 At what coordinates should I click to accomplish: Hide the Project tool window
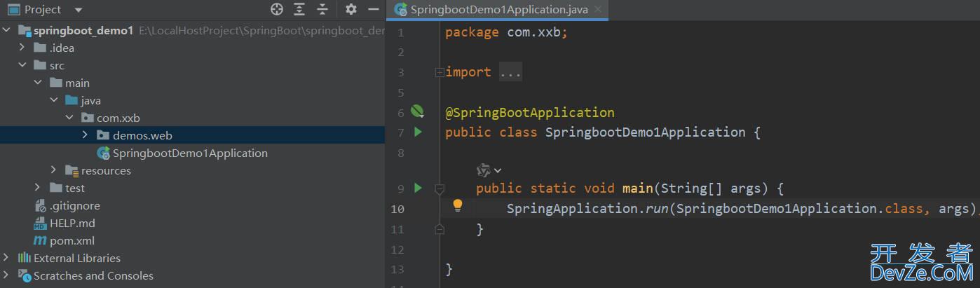[x=374, y=9]
